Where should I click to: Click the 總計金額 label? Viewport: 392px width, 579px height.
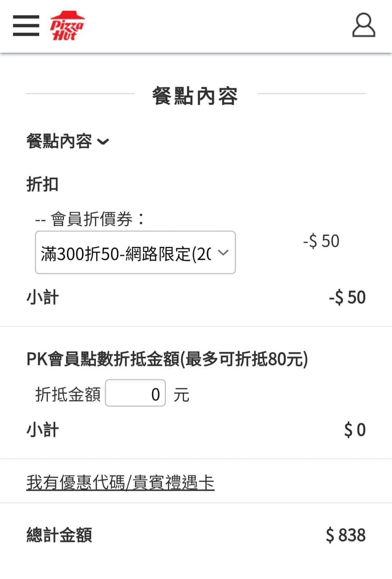pos(59,535)
